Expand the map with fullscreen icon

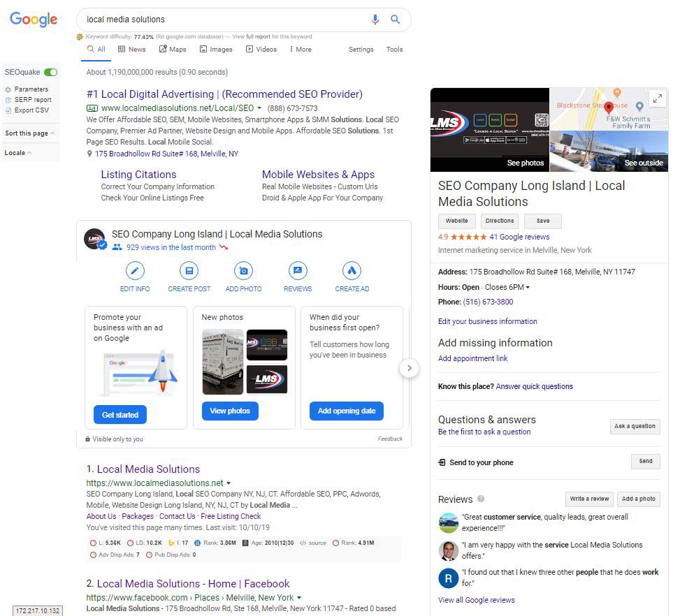click(x=657, y=99)
